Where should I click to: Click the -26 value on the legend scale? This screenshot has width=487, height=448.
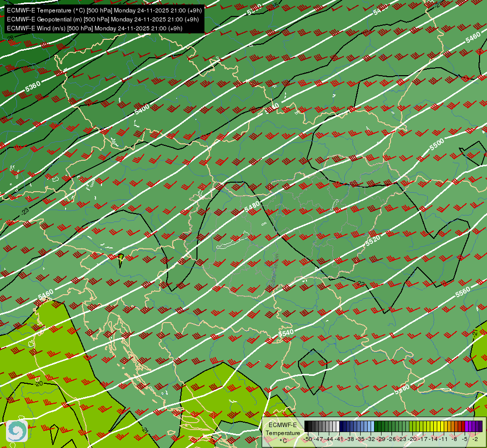(x=391, y=440)
